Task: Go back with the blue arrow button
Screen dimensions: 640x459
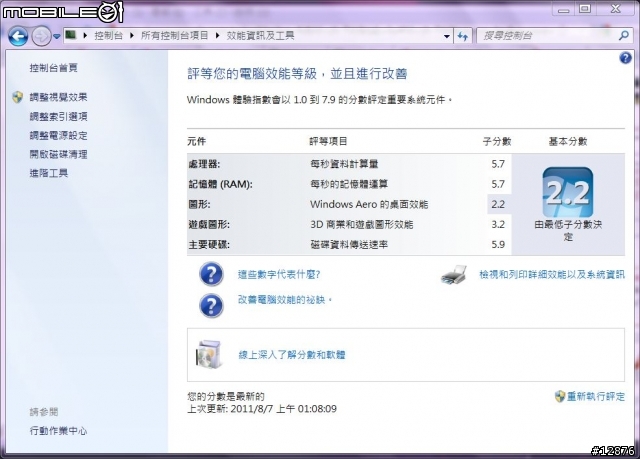Action: (x=18, y=37)
